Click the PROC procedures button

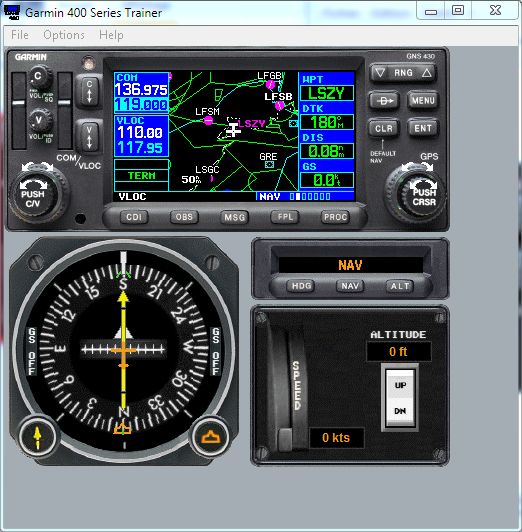(335, 217)
